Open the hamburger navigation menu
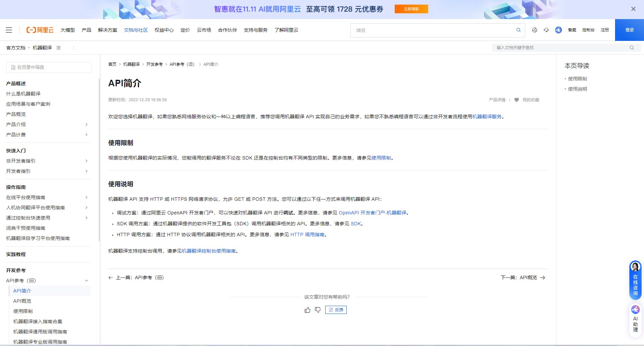The width and height of the screenshot is (644, 346). (9, 30)
